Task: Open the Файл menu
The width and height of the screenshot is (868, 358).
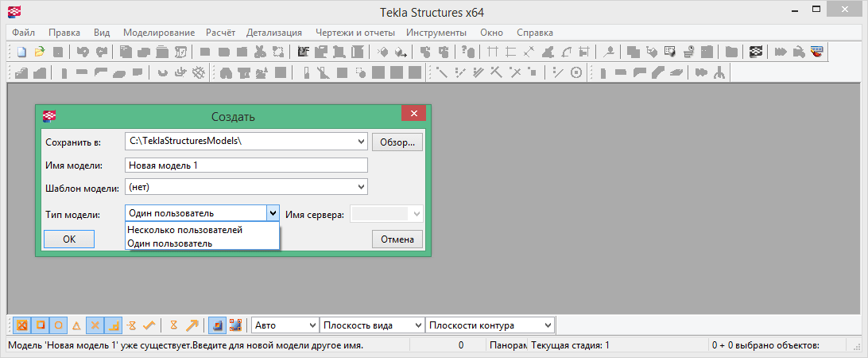Action: point(23,32)
